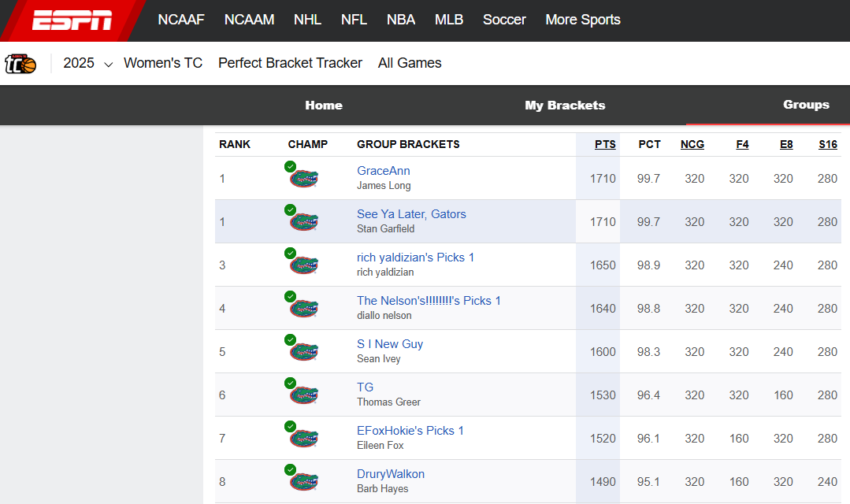Click the 1530 points value
The width and height of the screenshot is (850, 504).
[603, 395]
